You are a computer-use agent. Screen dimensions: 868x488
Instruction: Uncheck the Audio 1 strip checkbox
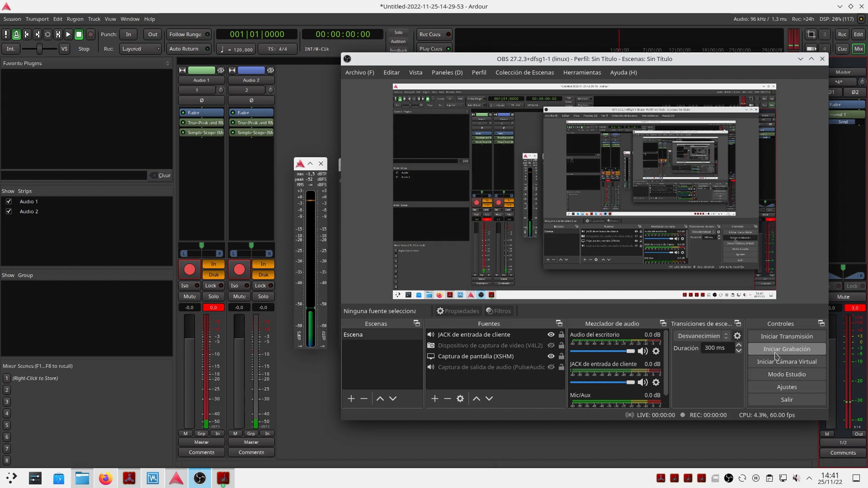coord(9,201)
